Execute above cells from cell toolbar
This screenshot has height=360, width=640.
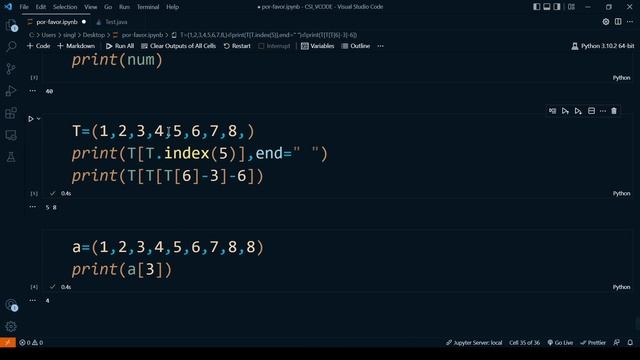pyautogui.click(x=565, y=111)
